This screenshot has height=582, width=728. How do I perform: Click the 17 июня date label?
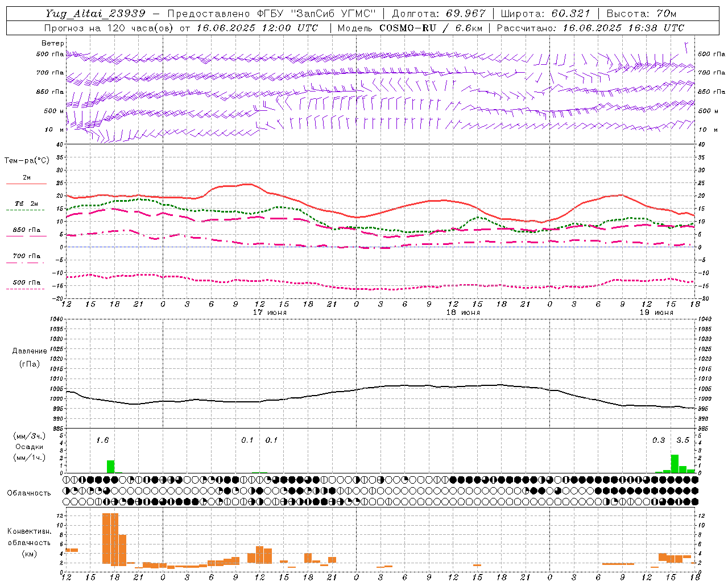point(270,313)
